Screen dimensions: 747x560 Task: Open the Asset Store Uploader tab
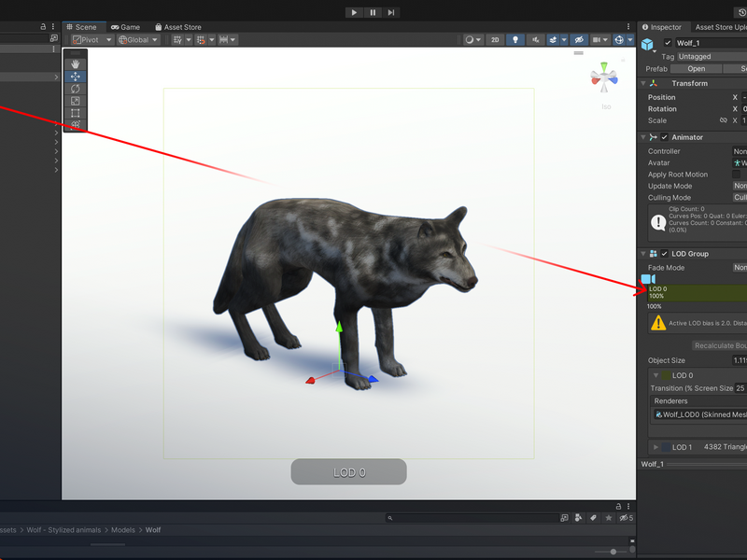tap(719, 27)
